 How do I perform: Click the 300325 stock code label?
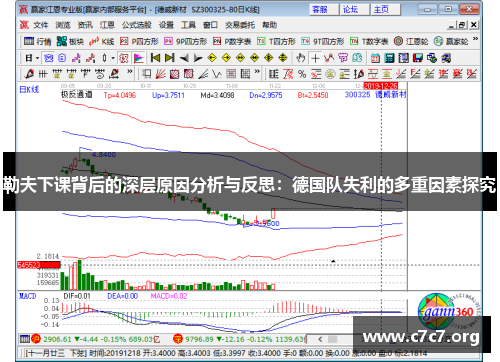click(357, 95)
